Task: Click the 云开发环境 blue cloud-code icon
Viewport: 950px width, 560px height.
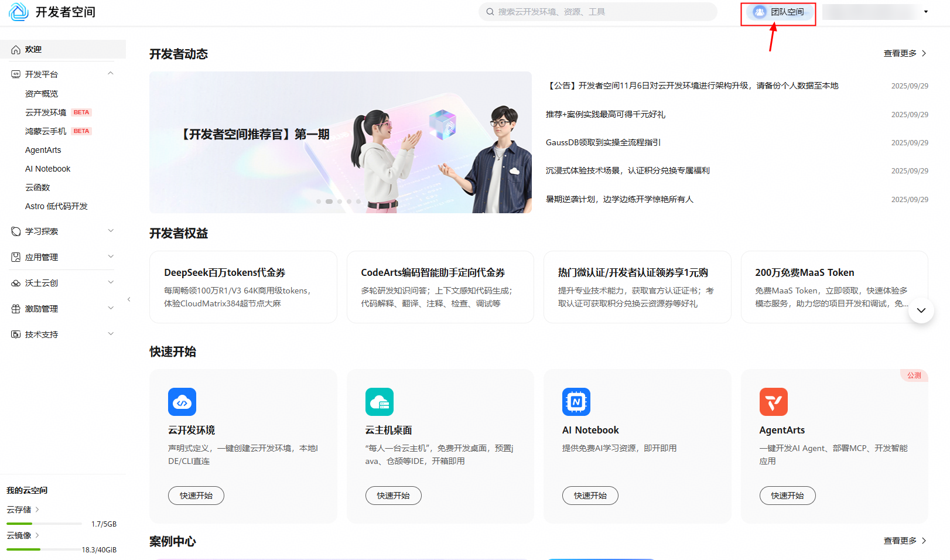Action: point(182,402)
